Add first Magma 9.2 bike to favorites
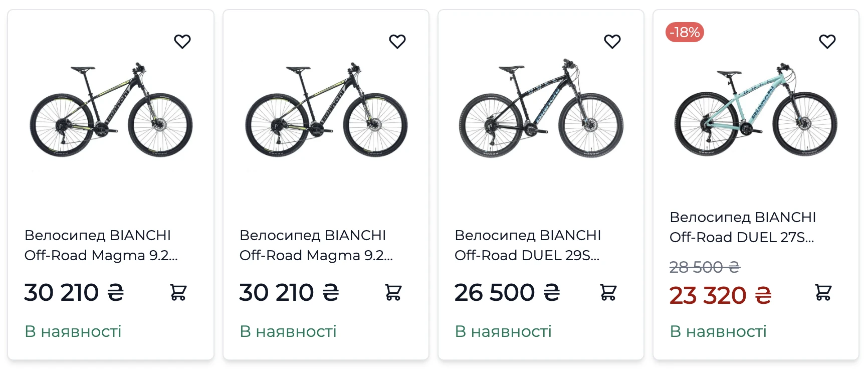 (x=182, y=42)
